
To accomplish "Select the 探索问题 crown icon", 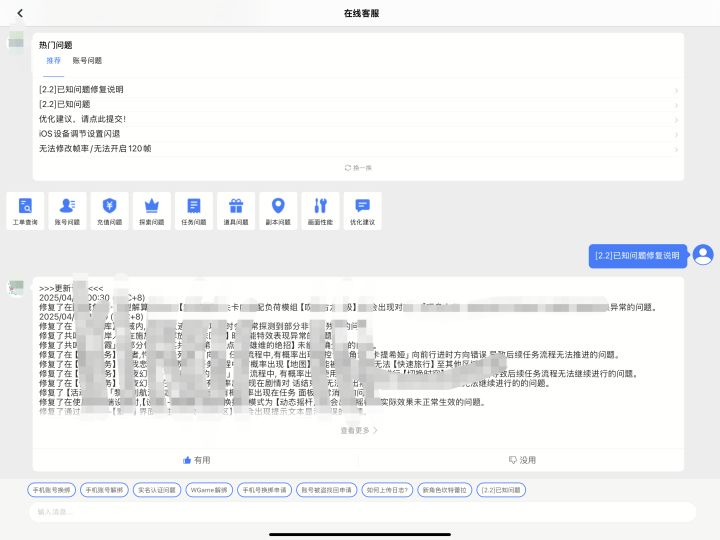I will click(x=152, y=211).
